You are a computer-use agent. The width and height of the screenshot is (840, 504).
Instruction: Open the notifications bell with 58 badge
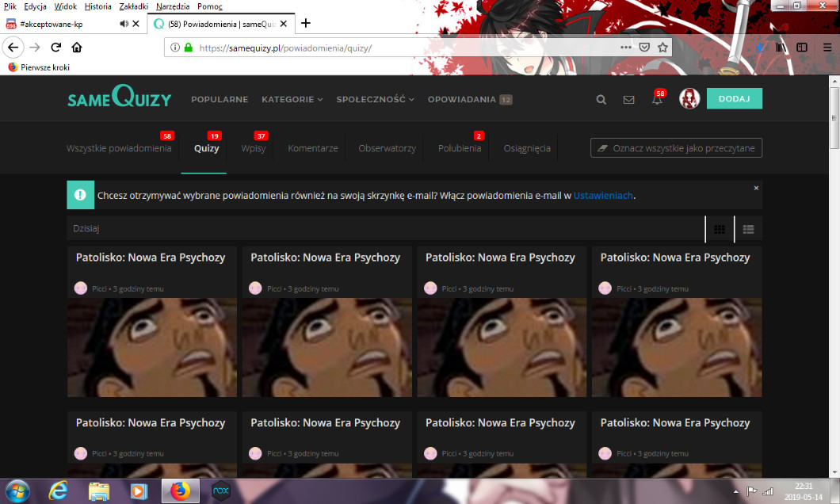click(657, 100)
